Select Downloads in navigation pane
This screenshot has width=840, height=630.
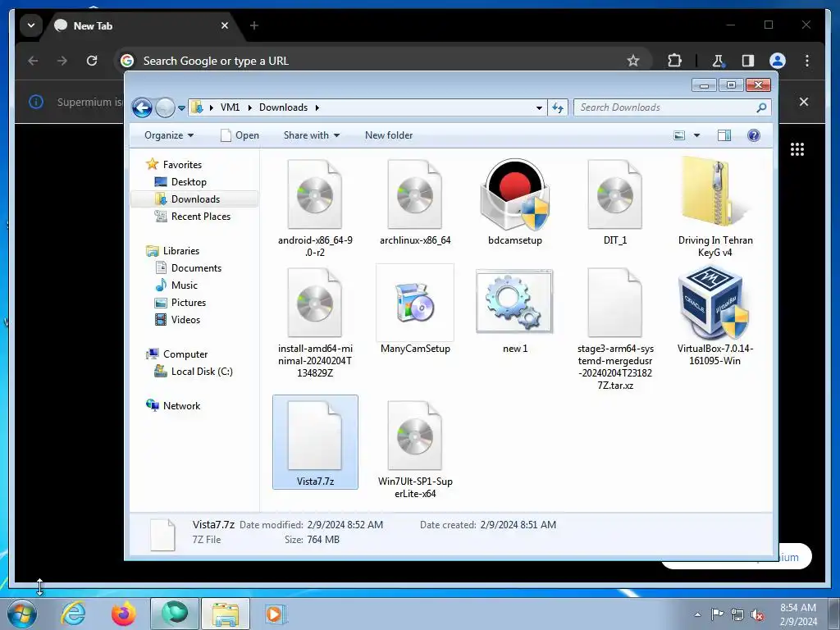click(x=195, y=199)
